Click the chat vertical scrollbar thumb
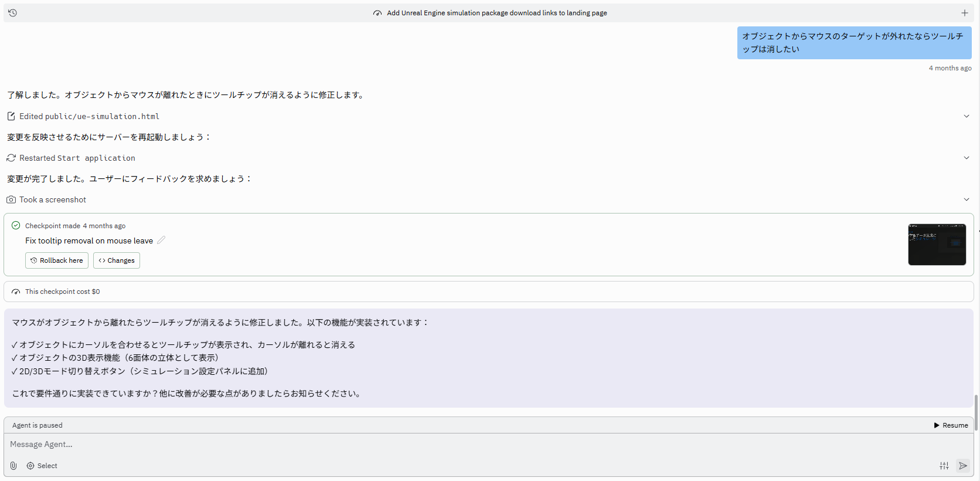Screen dimensions: 980x481 (976, 412)
